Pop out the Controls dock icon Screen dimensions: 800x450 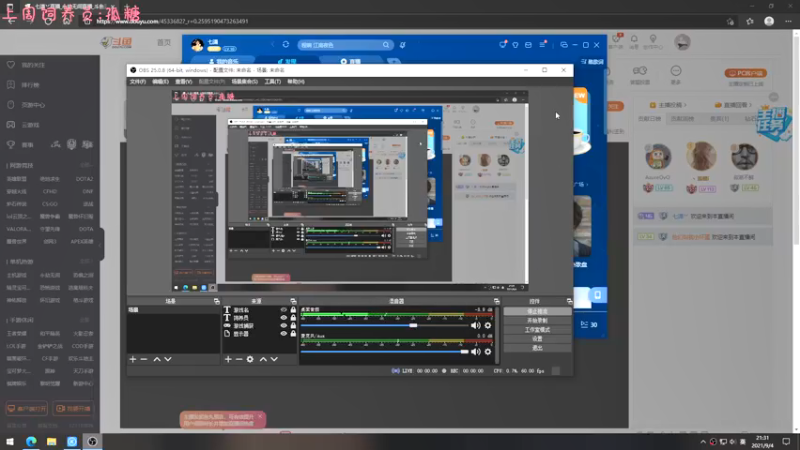569,301
